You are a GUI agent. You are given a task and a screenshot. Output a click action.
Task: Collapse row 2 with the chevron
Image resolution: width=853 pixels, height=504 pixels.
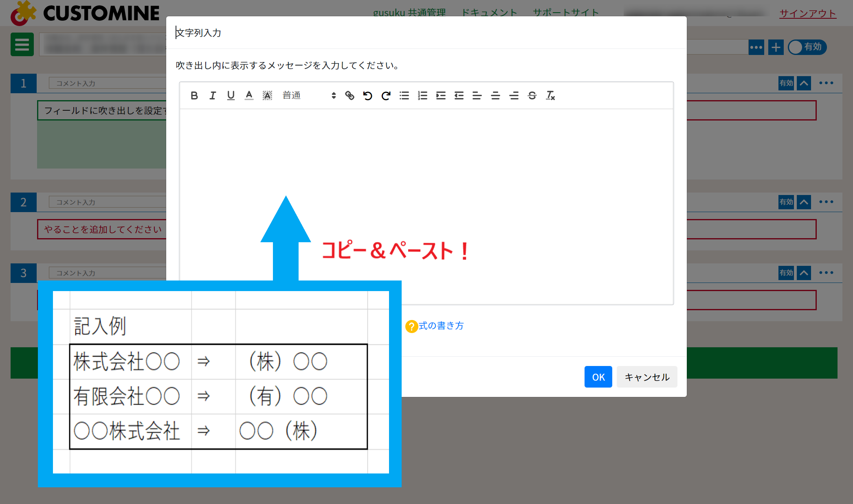(x=804, y=202)
